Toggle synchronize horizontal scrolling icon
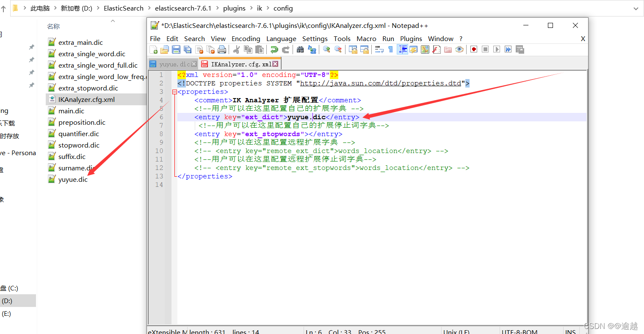This screenshot has width=644, height=334. point(364,49)
